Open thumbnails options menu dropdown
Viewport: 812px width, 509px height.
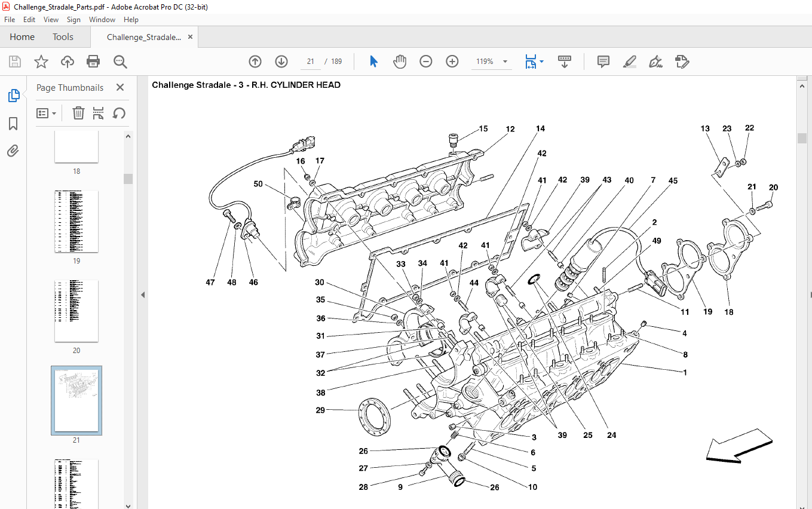click(x=46, y=113)
